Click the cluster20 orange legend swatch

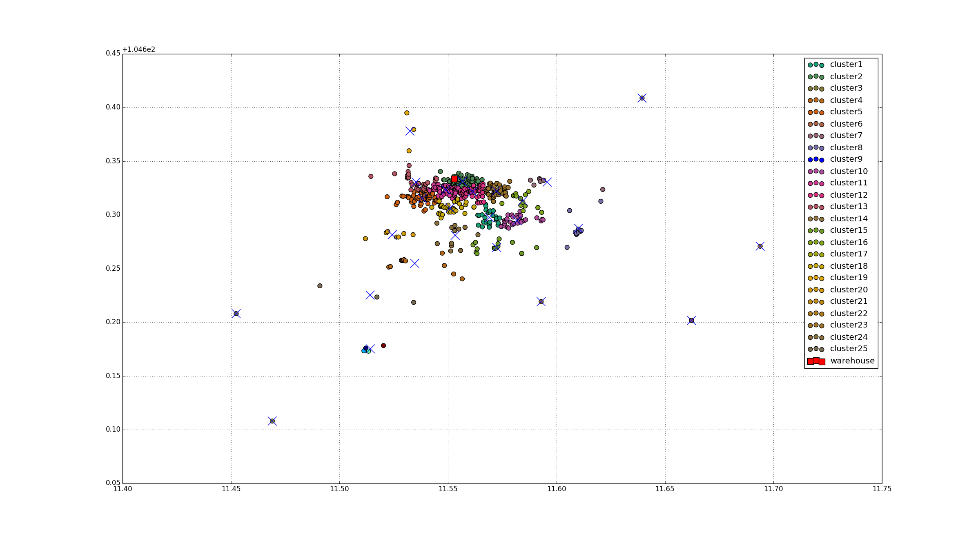(x=816, y=290)
